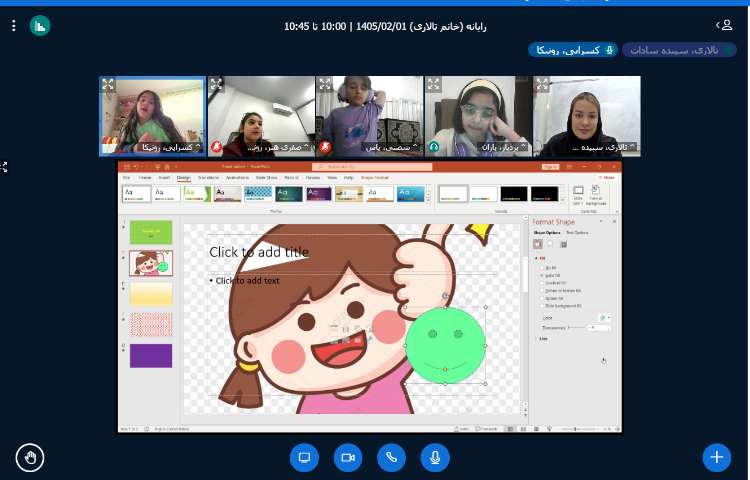Open the blue plus actions button
Viewport: 750px width, 480px height.
[x=717, y=458]
